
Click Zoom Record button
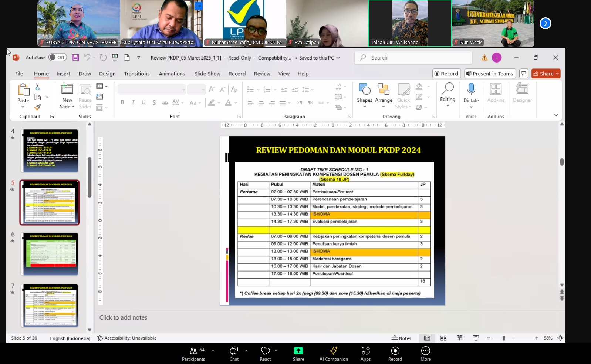click(395, 354)
